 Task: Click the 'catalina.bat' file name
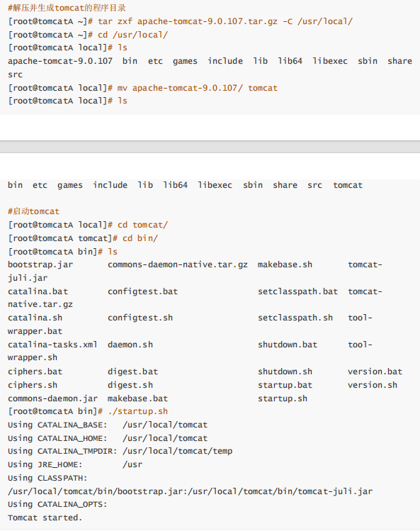[38, 291]
